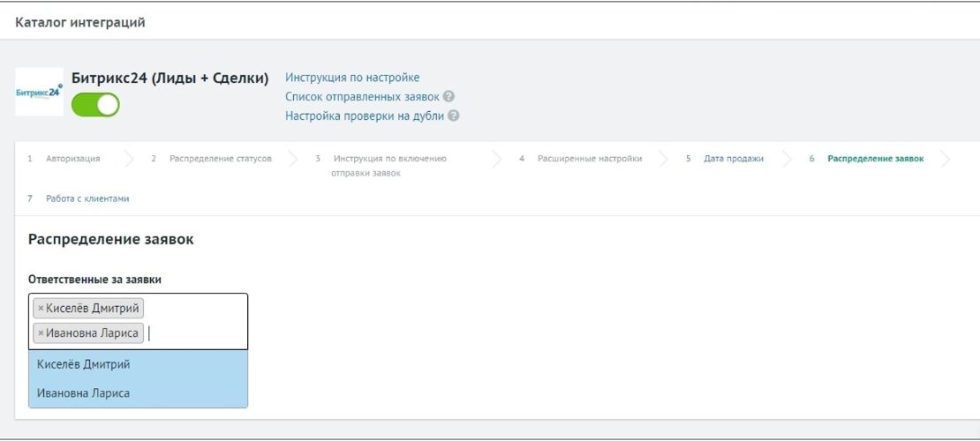The width and height of the screenshot is (980, 441).
Task: Open Инструкция по настройке link
Action: coord(352,78)
